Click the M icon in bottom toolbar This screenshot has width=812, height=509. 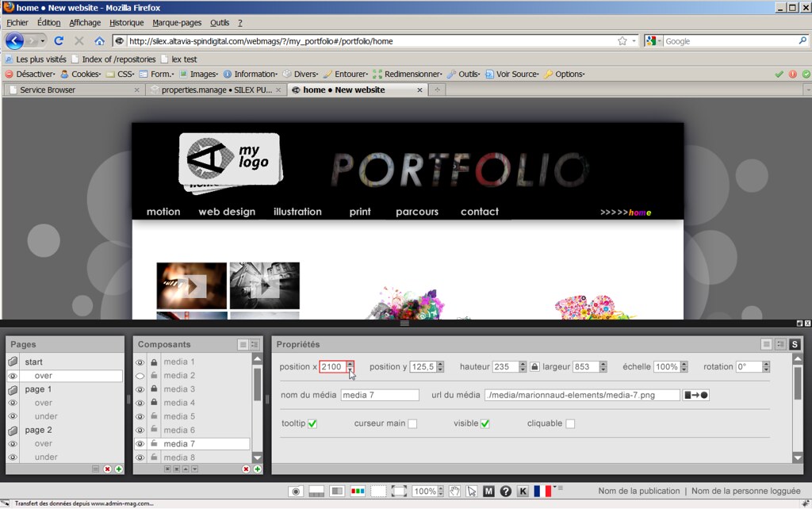pyautogui.click(x=488, y=492)
